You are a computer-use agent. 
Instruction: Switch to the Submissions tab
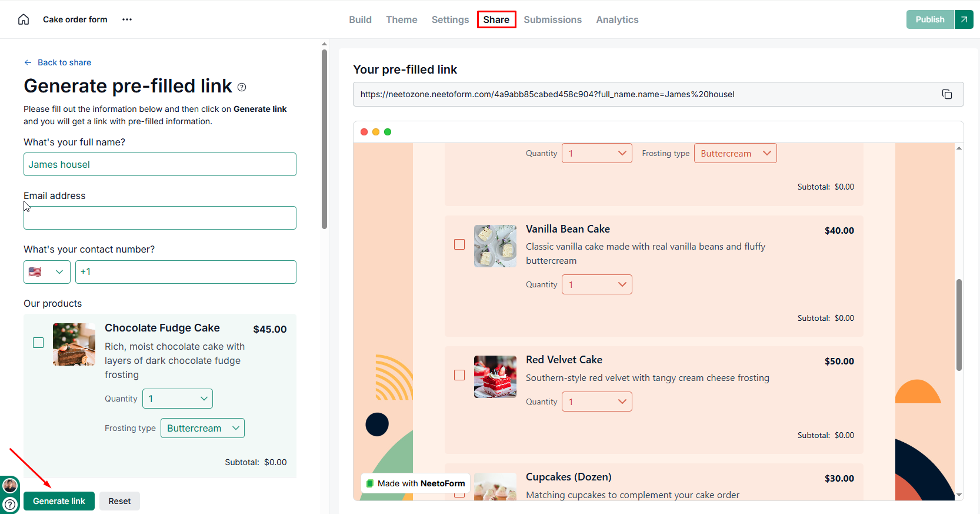click(552, 19)
